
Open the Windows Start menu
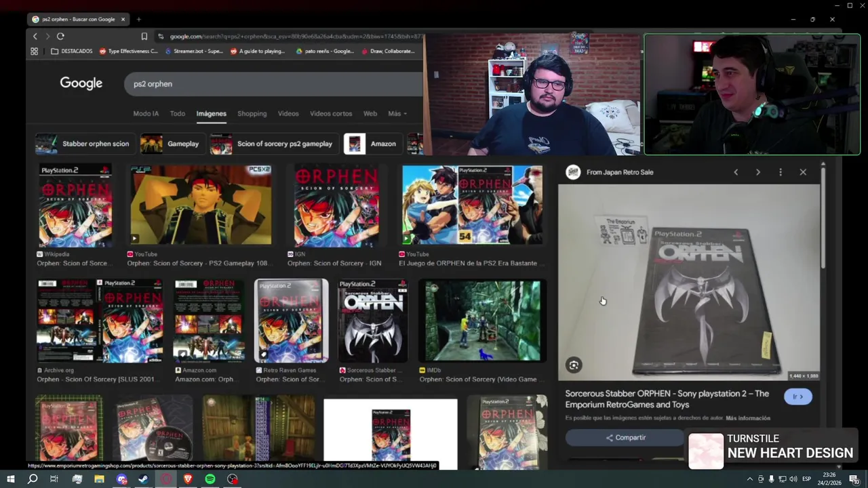point(11,479)
